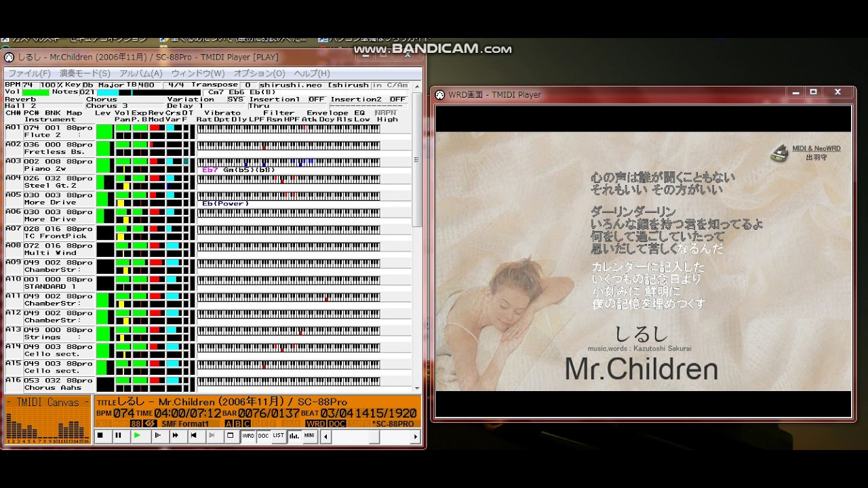Click the channel list vertical scrollbar
Viewport: 868px width, 488px height.
[x=416, y=237]
